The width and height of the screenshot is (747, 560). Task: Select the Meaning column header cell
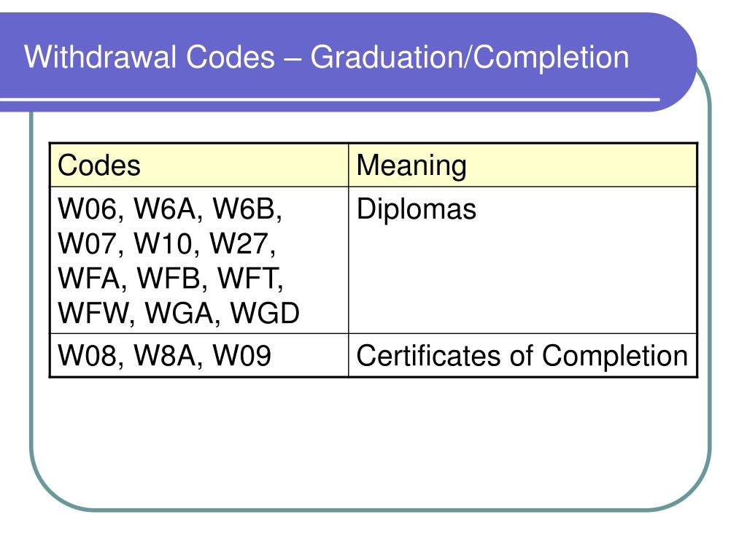(522, 165)
